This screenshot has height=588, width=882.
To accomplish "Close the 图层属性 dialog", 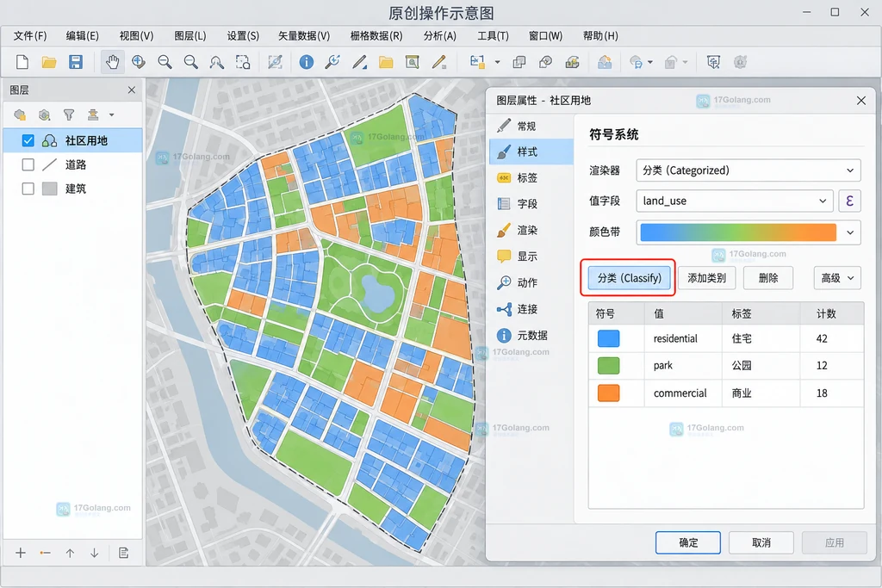I will [x=861, y=101].
